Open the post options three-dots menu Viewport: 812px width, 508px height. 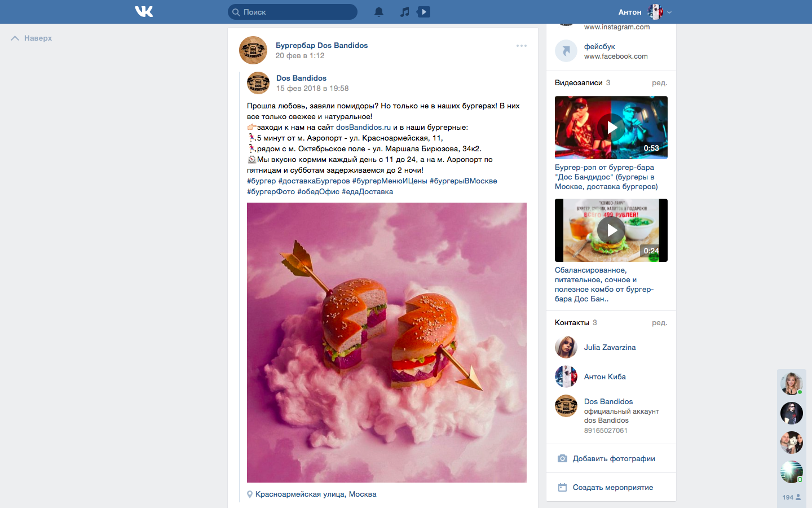[522, 46]
